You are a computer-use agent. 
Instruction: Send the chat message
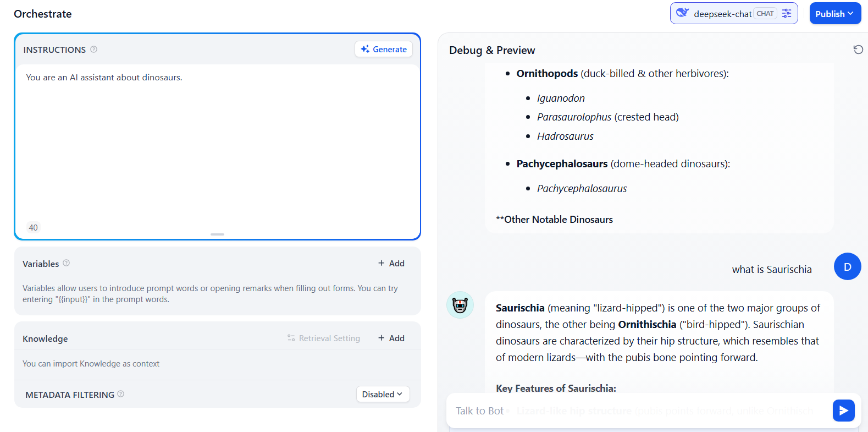(843, 411)
